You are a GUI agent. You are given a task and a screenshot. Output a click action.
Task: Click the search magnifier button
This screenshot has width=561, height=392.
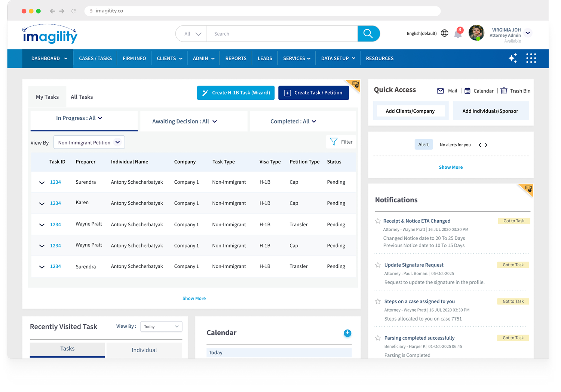[x=368, y=34]
